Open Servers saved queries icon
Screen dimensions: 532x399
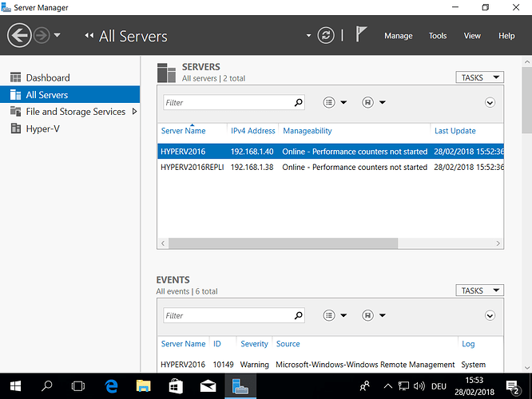368,103
